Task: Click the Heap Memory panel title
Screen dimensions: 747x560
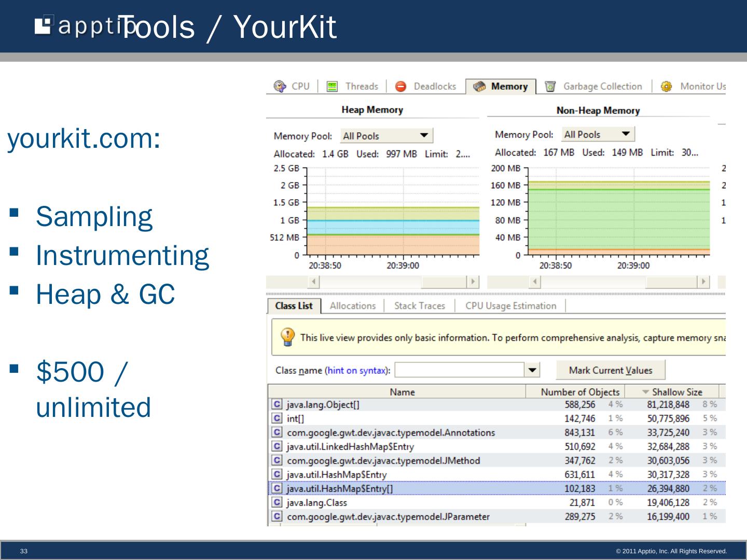Action: (x=372, y=110)
